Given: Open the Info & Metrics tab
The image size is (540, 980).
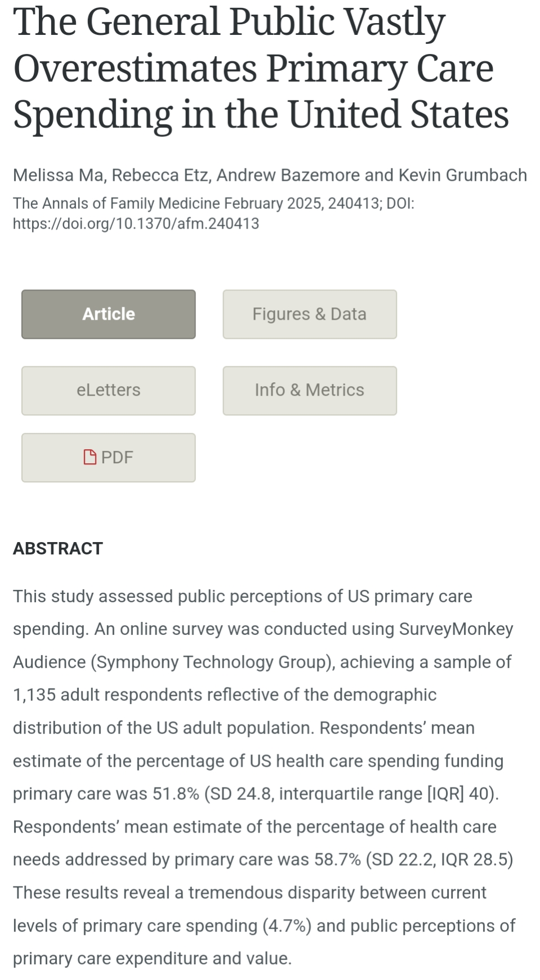Looking at the screenshot, I should [310, 390].
